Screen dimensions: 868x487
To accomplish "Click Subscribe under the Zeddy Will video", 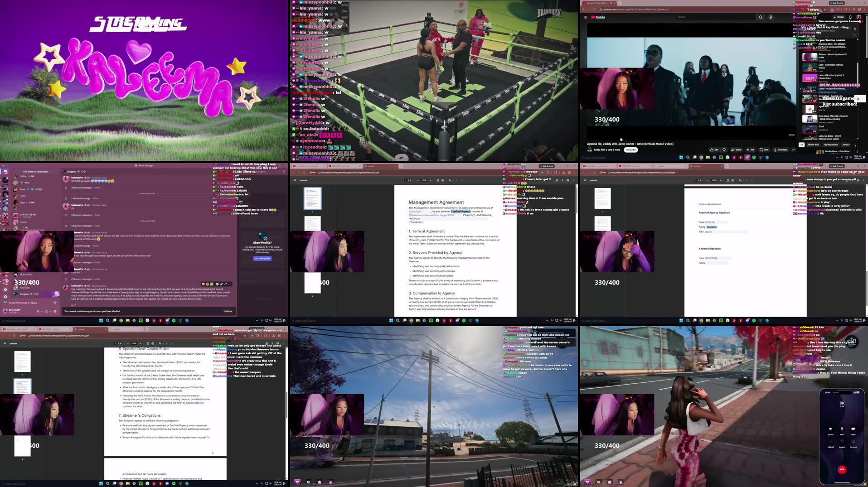I will pyautogui.click(x=631, y=149).
